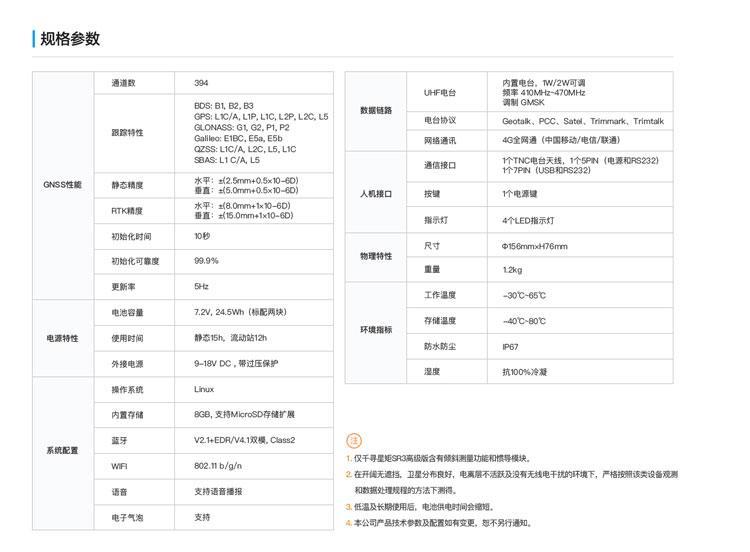Click the 通信接口 label
This screenshot has width=750, height=552.
click(x=440, y=166)
